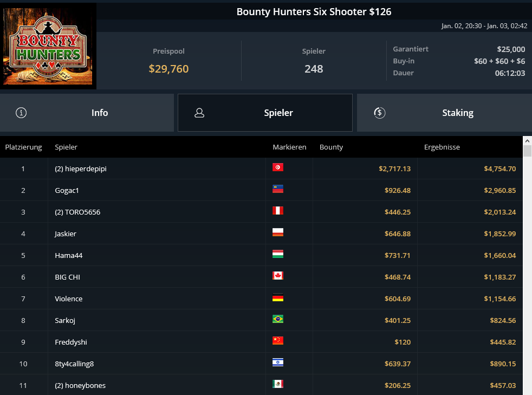Click the Peru flag in TORO5656 row
Viewport: 532px width, 395px height.
pos(277,211)
